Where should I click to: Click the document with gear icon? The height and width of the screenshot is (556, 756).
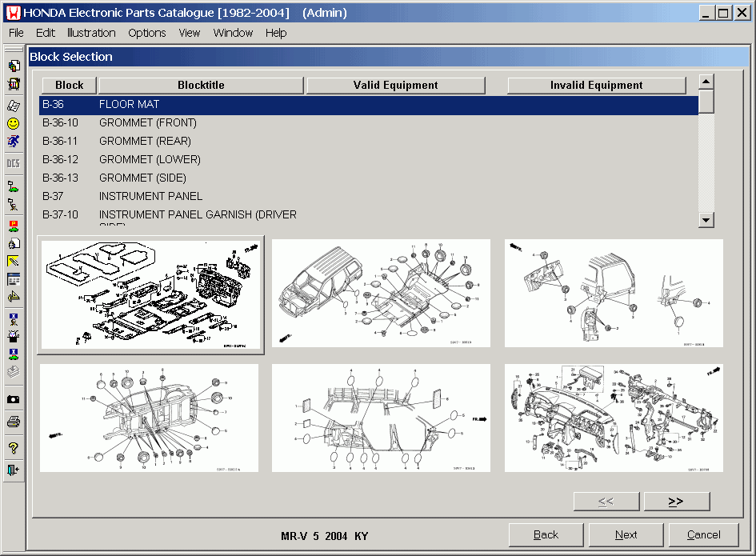(x=14, y=243)
